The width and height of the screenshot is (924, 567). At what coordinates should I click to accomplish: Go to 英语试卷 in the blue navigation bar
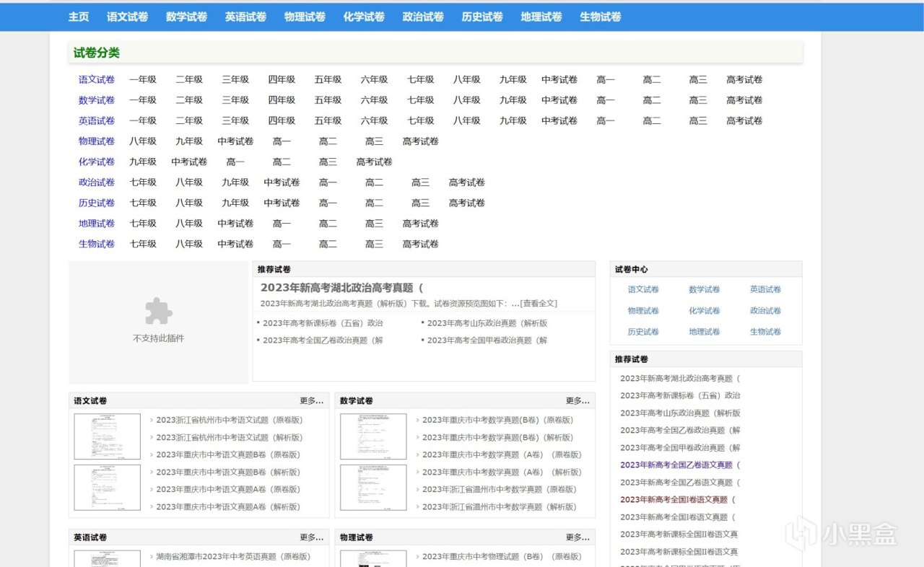coord(245,17)
